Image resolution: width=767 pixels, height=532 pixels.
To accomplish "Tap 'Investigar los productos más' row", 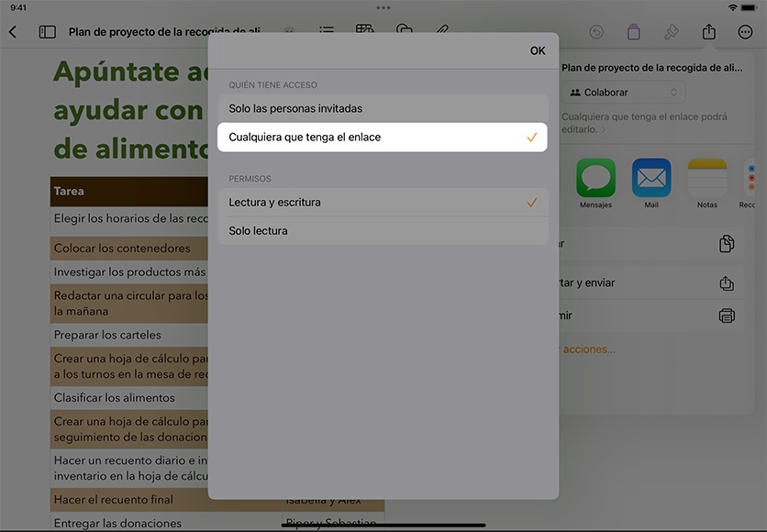I will click(x=129, y=272).
